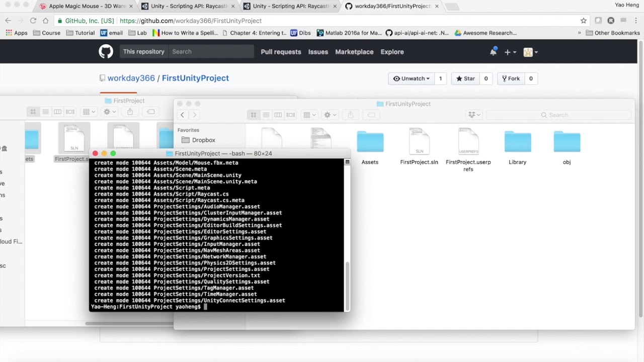Go forward in the FirstUnityProject Finder window
Image resolution: width=644 pixels, height=362 pixels.
click(195, 115)
